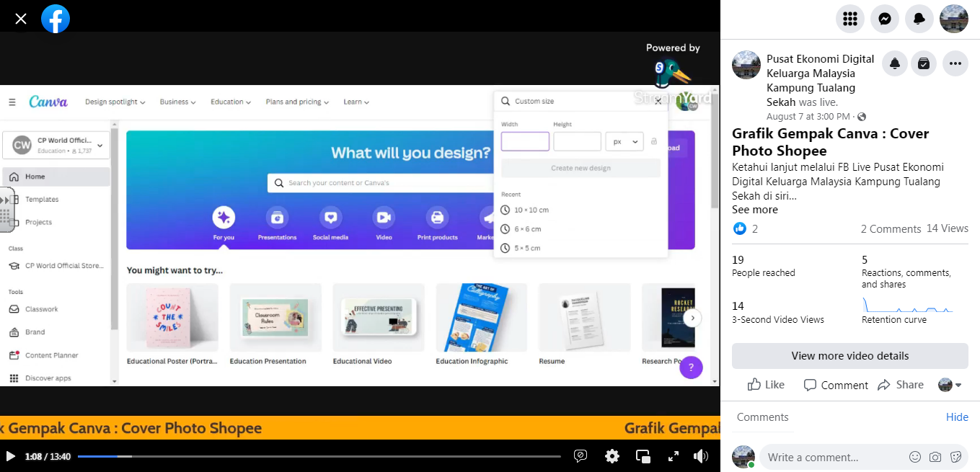Open the Facebook menu grid icon
Image resolution: width=980 pixels, height=472 pixels.
(850, 19)
